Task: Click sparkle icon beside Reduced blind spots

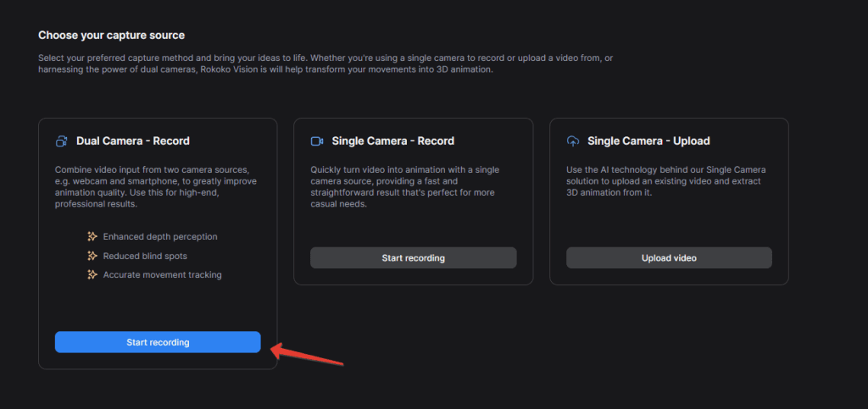Action: [92, 256]
